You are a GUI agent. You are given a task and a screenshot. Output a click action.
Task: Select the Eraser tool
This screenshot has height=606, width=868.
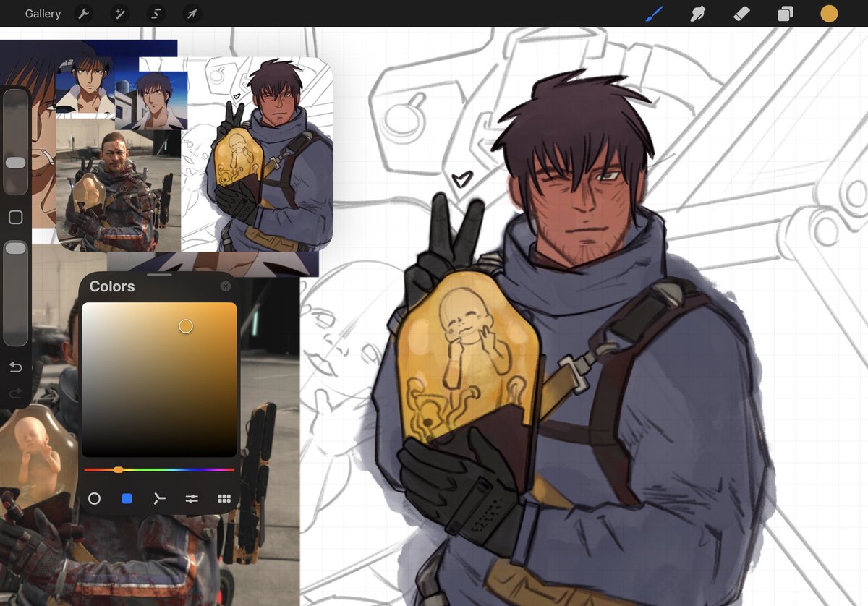(741, 13)
